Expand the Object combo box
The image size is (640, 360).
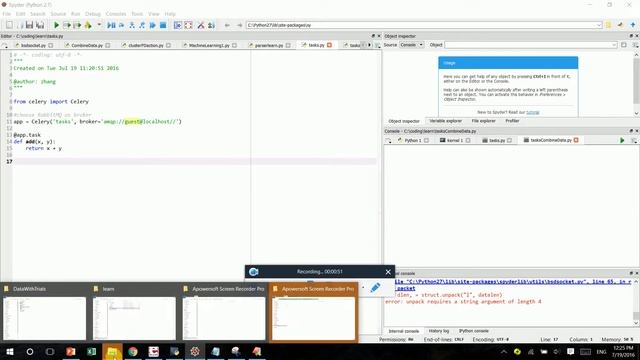614,45
